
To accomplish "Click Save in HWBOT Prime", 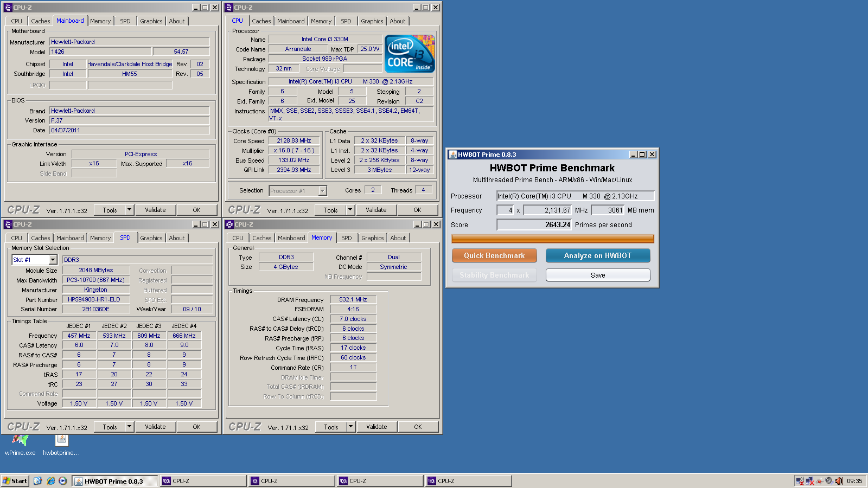I will (x=598, y=275).
